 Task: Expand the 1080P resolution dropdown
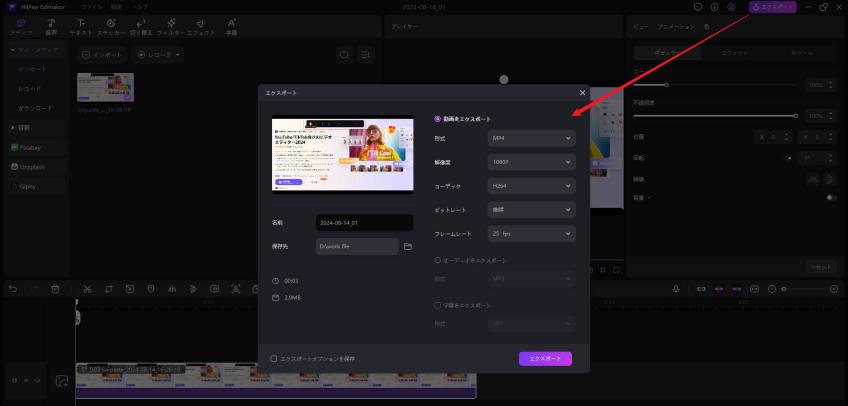[x=532, y=161]
